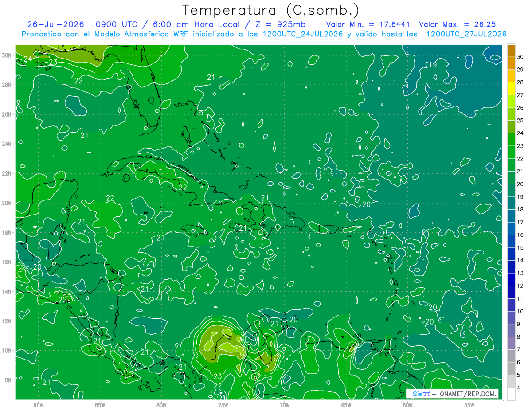The width and height of the screenshot is (532, 411).
Task: Click "Valor Min. = 17.6441" text
Action: [x=369, y=25]
